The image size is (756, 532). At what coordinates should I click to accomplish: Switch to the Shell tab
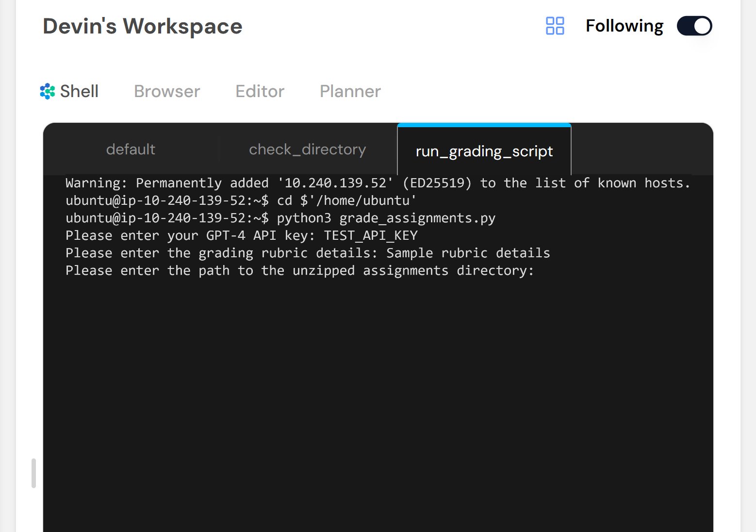[x=69, y=91]
